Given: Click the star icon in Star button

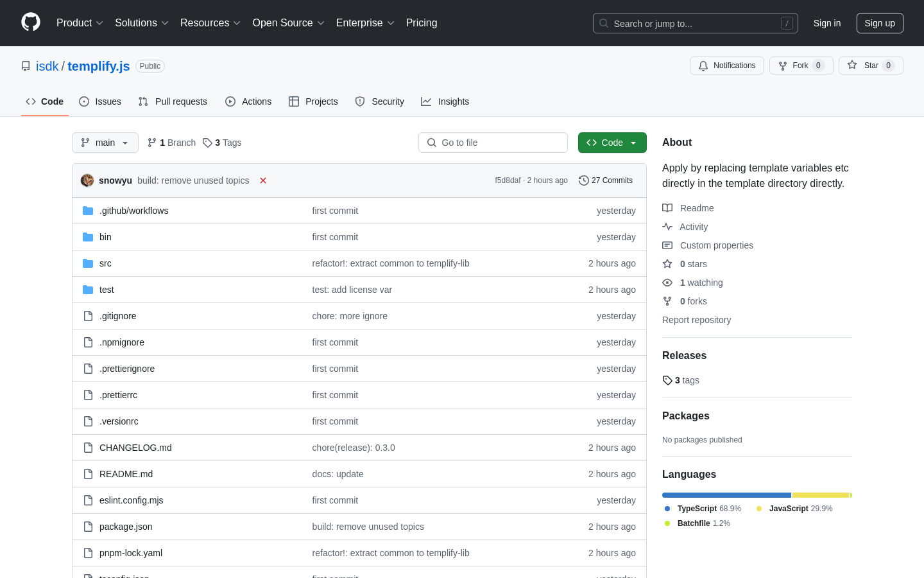Looking at the screenshot, I should click(852, 65).
